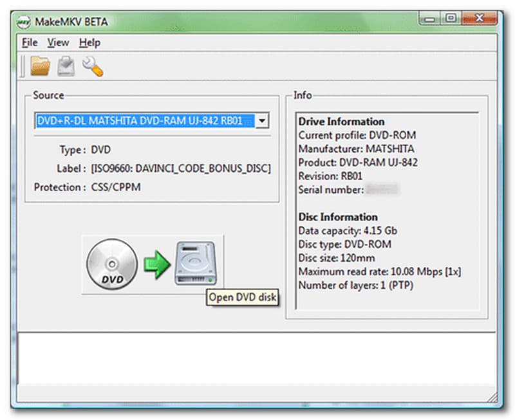Expand the Source drive dropdown arrow
This screenshot has width=515, height=420.
[x=262, y=120]
